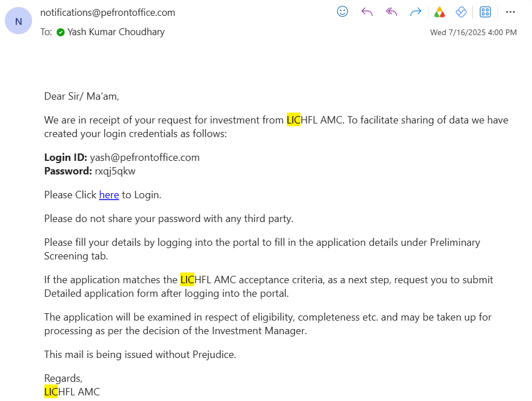Open the colorful triangle add-in icon

pos(439,12)
